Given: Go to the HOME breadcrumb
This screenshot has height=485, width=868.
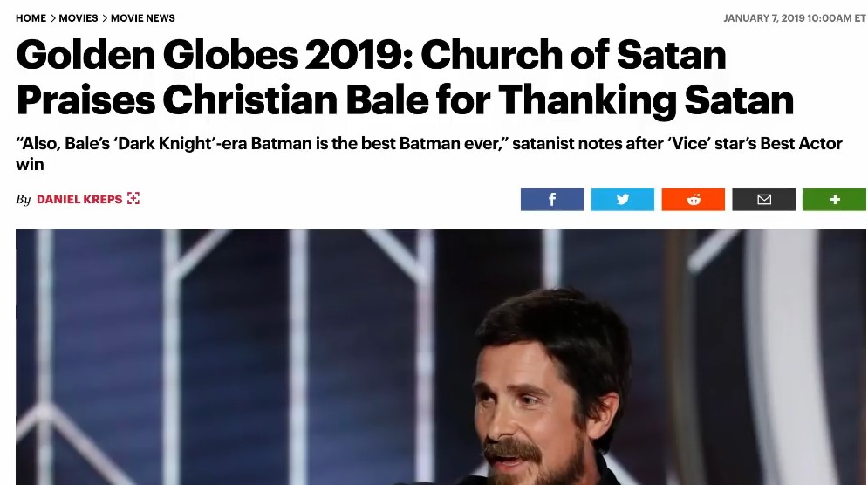Looking at the screenshot, I should [31, 18].
